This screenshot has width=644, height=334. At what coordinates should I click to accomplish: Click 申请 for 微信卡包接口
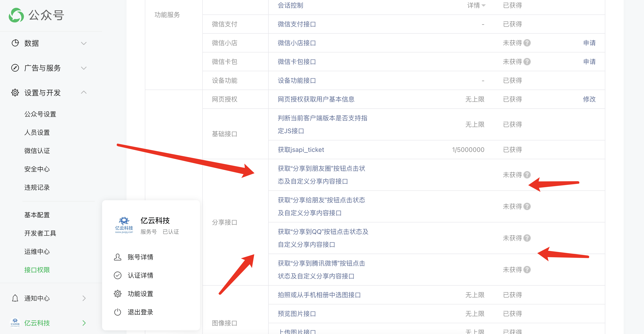(589, 62)
